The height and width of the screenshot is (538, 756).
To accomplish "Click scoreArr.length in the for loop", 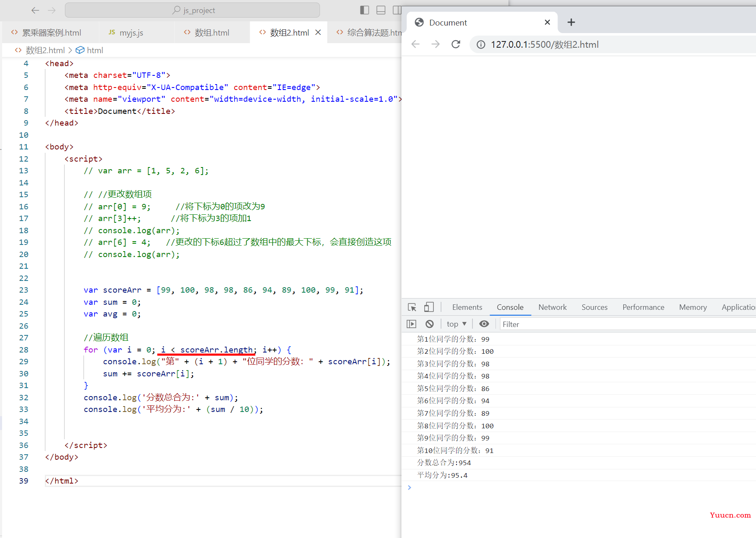I will click(x=217, y=350).
